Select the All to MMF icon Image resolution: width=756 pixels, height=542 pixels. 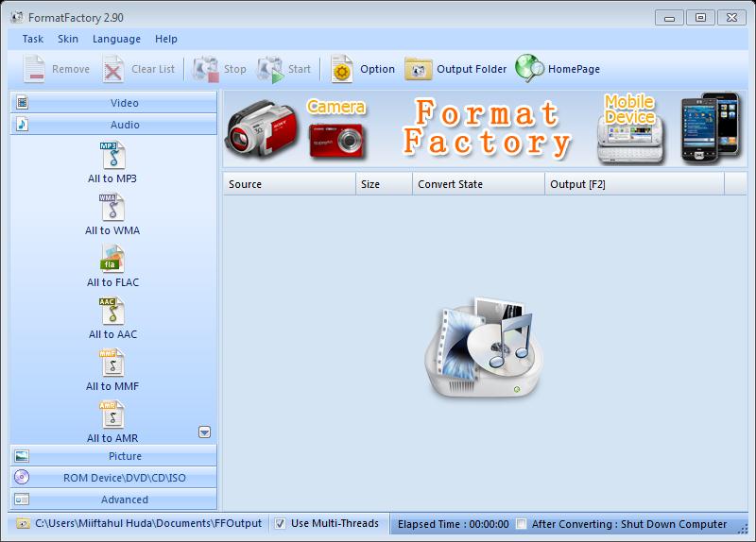pos(112,363)
